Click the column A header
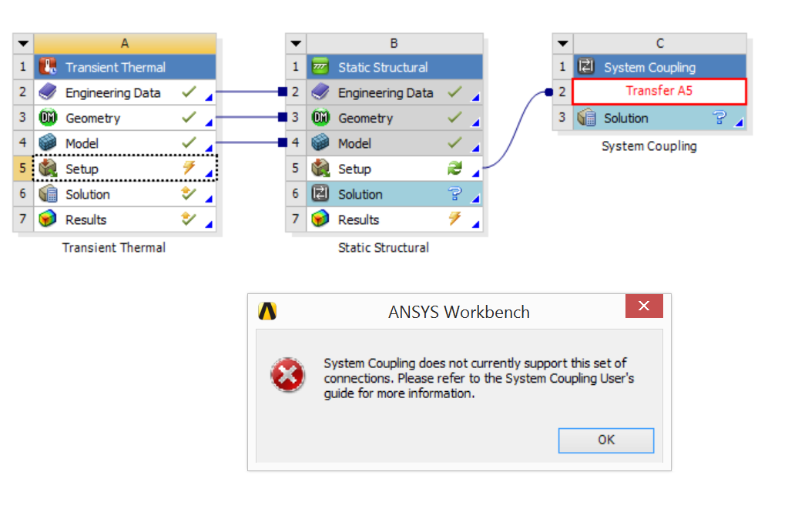Screen dimensions: 788x532 point(125,44)
